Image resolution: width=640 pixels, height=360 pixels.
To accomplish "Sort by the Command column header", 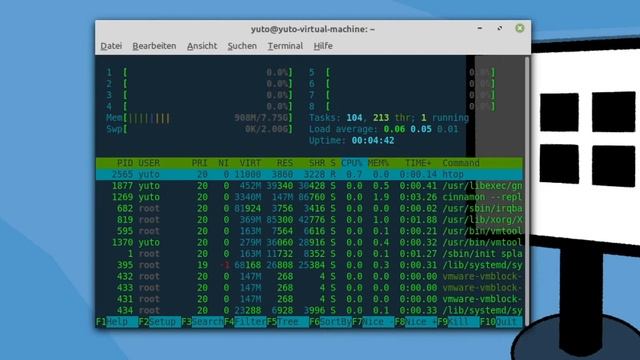I will coord(461,163).
